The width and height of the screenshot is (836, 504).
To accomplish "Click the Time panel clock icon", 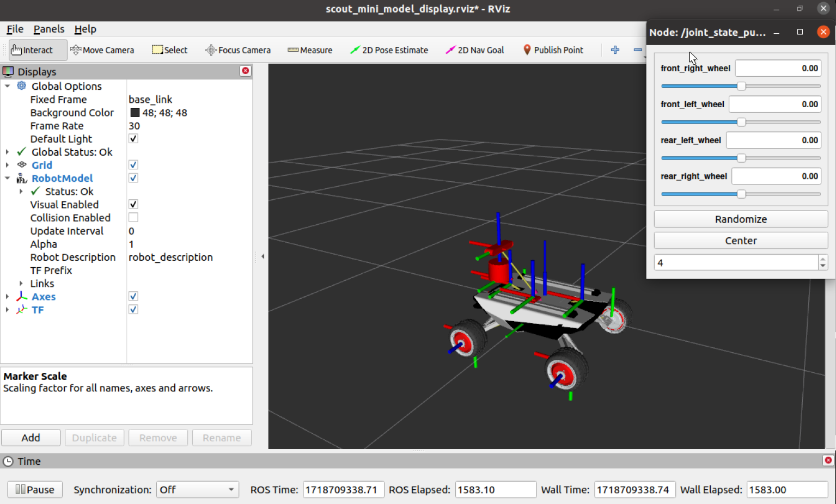I will tap(8, 461).
